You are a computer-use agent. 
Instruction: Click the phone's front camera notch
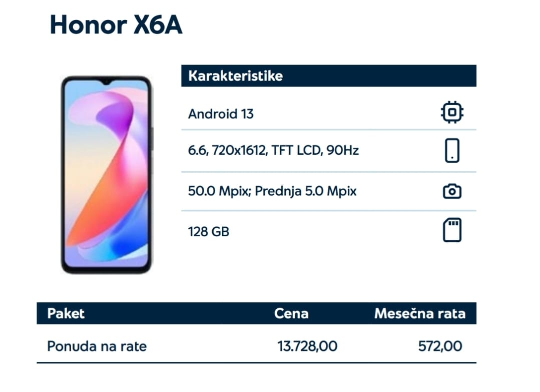107,82
